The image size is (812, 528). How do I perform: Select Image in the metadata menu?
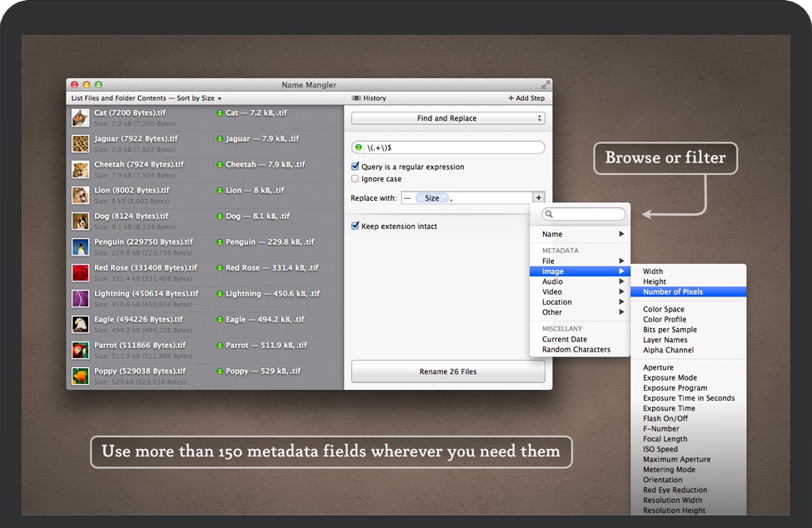(552, 271)
